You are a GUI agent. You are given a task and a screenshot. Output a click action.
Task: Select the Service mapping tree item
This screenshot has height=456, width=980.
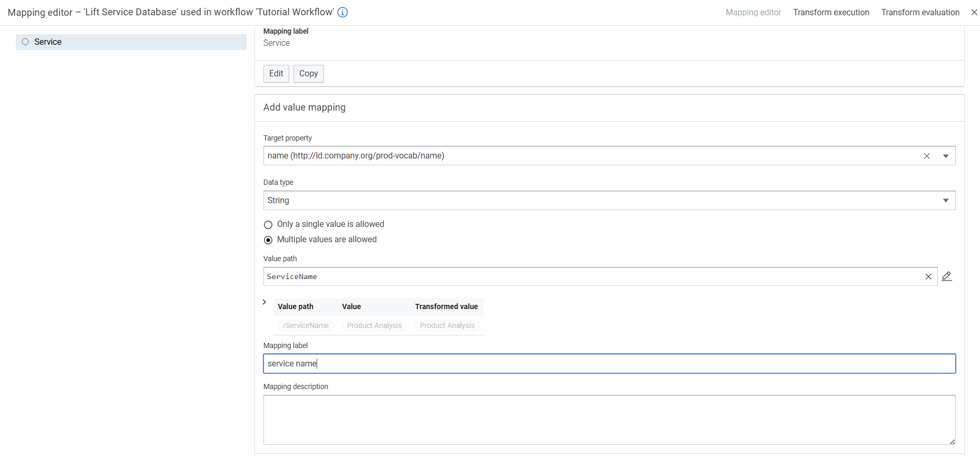click(132, 42)
